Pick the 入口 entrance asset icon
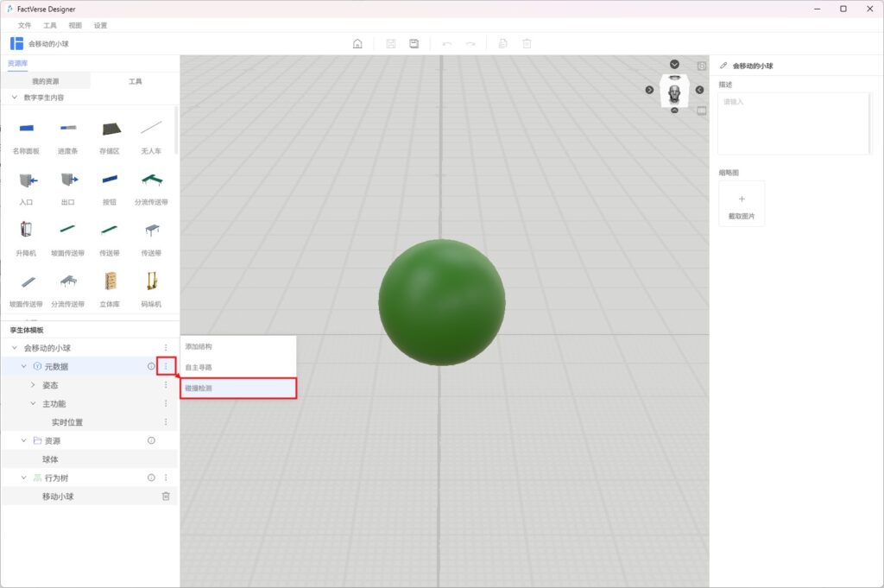884x588 pixels. pos(25,180)
